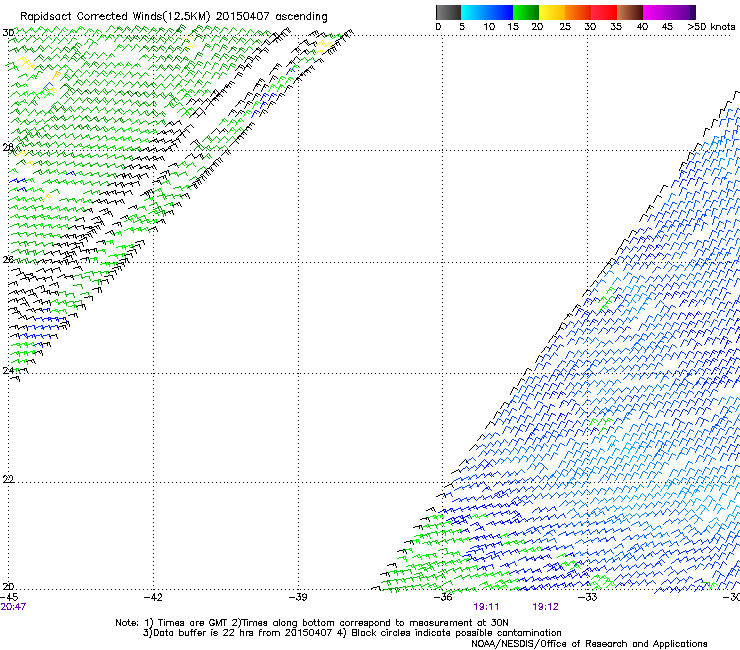Click the longitude label -45

click(9, 597)
